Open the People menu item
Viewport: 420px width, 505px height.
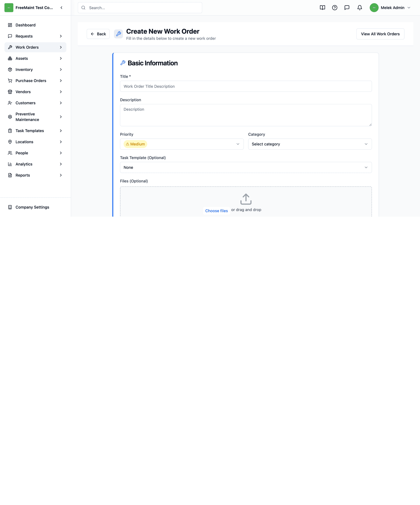[x=35, y=153]
